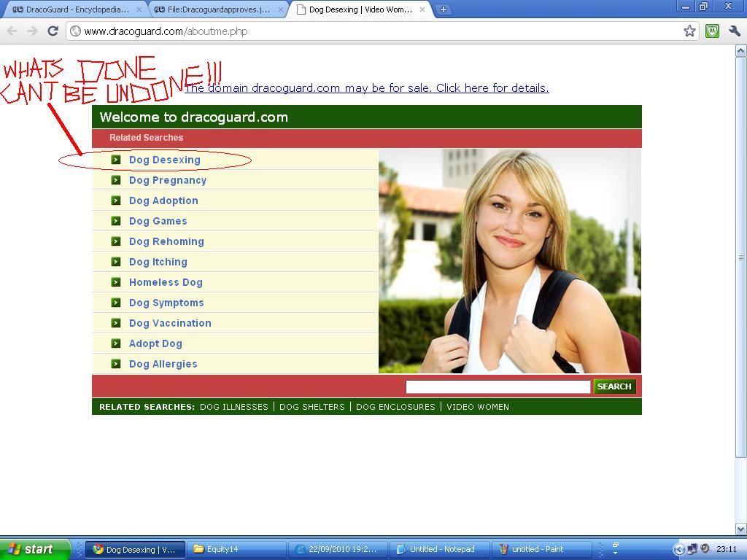Click the forward navigation arrow
Image resolution: width=747 pixels, height=560 pixels.
(32, 31)
